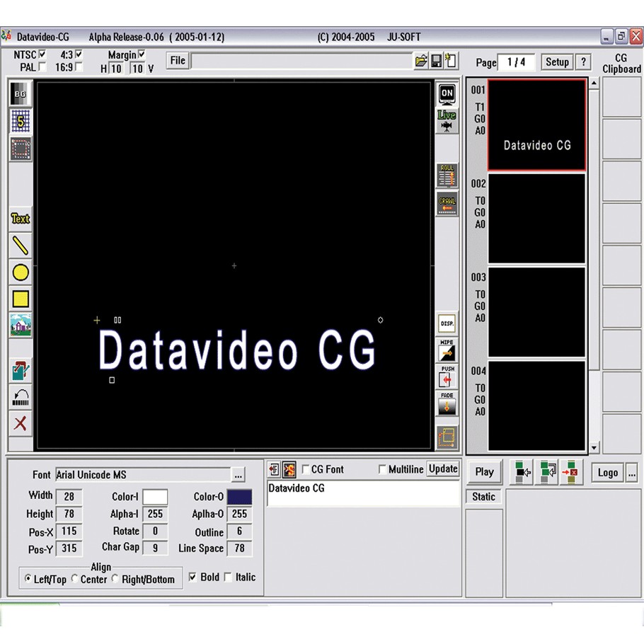Select the Text tool in the left toolbar
Image resolution: width=644 pixels, height=644 pixels.
(19, 219)
